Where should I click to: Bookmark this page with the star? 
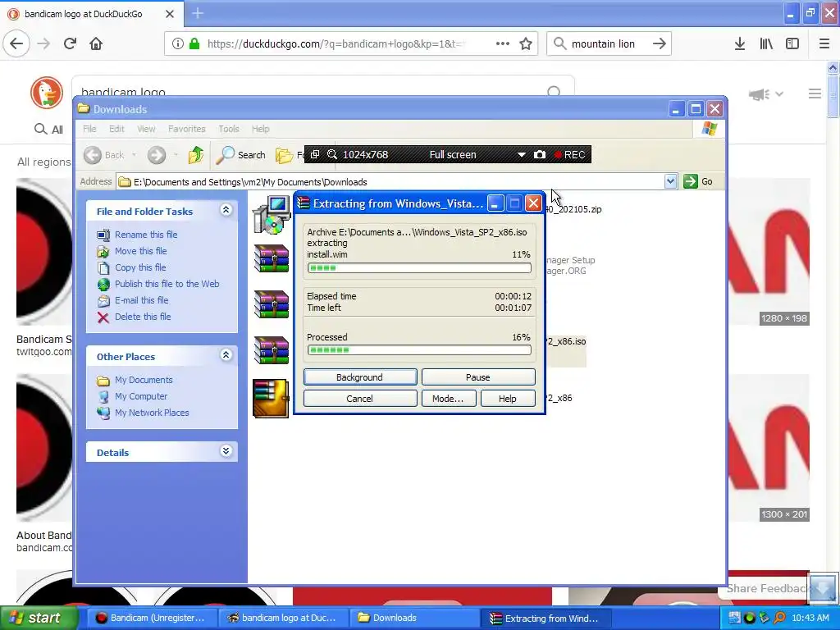pos(526,43)
